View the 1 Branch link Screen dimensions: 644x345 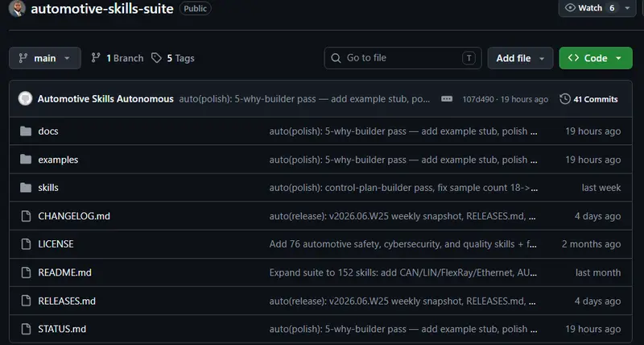[x=117, y=58]
